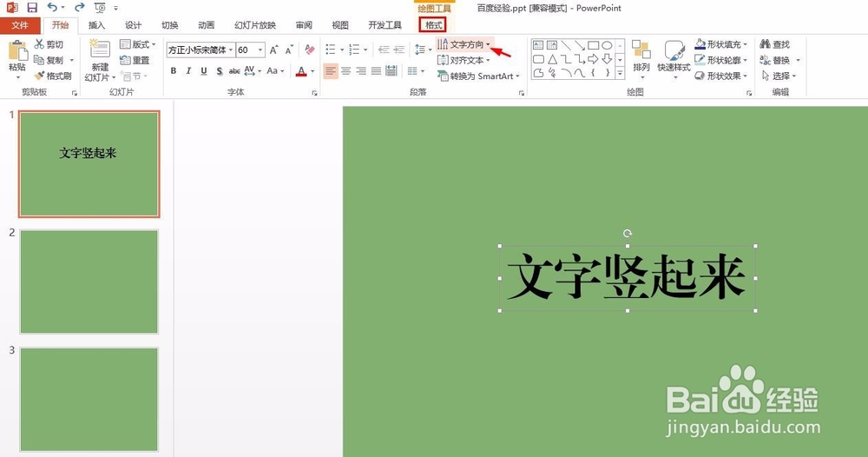Open the line spacing options
868x457 pixels.
pyautogui.click(x=423, y=50)
